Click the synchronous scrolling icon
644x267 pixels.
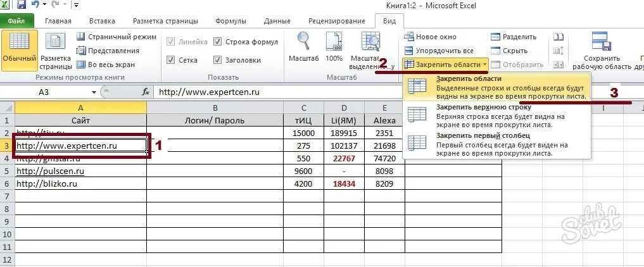click(558, 51)
